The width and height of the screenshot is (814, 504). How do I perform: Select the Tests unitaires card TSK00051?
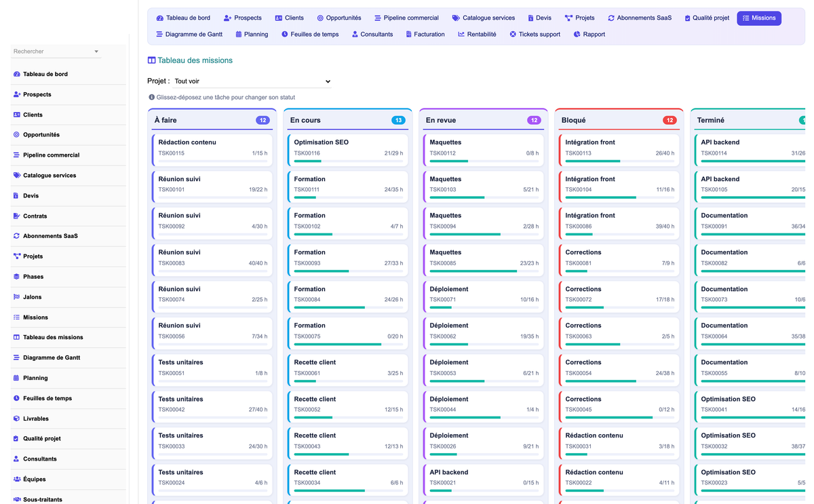coord(212,369)
